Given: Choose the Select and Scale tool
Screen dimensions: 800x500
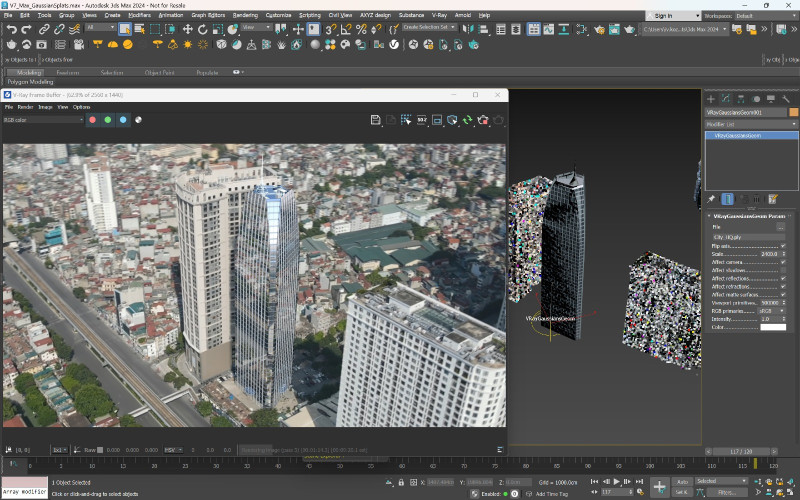Looking at the screenshot, I should click(218, 29).
